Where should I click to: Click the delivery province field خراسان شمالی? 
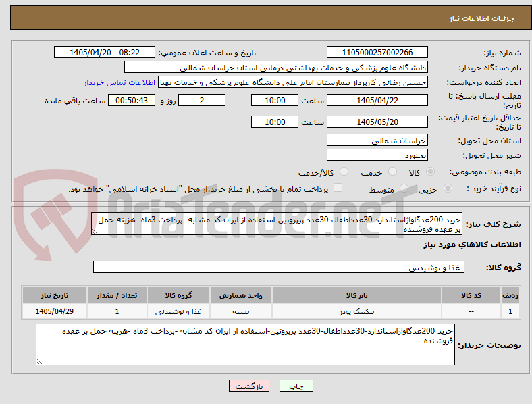tap(377, 141)
